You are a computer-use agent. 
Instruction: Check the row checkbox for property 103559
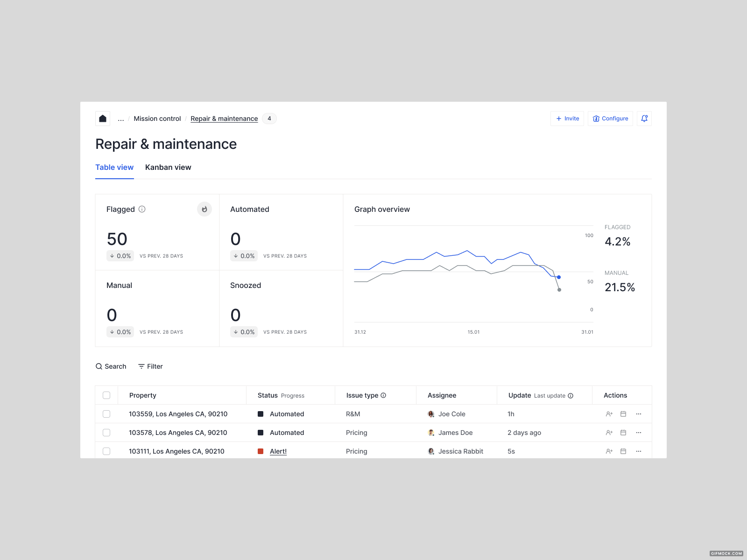tap(106, 414)
